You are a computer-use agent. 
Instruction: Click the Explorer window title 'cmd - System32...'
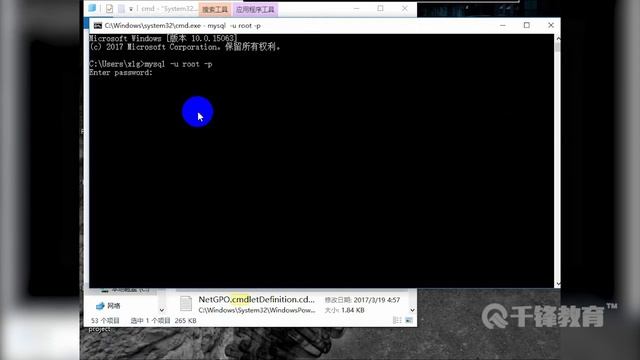(x=169, y=9)
